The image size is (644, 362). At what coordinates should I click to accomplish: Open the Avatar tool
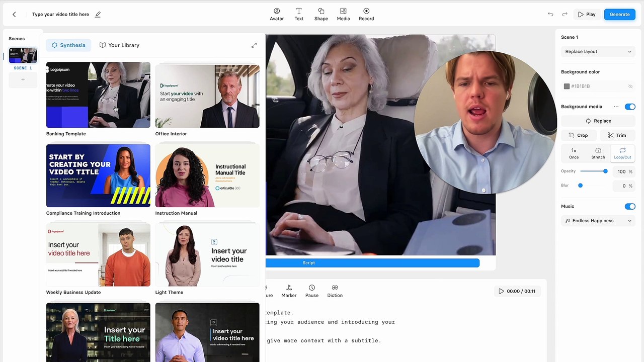pyautogui.click(x=277, y=14)
